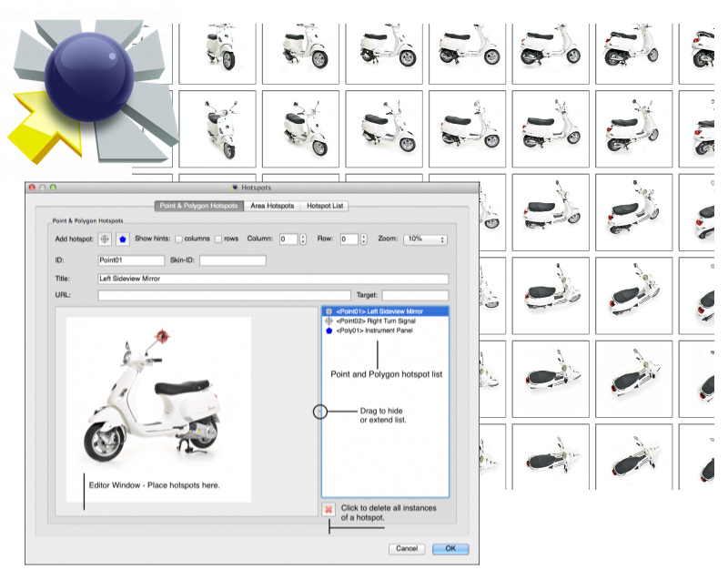
Task: Click the Row number field
Action: point(349,239)
